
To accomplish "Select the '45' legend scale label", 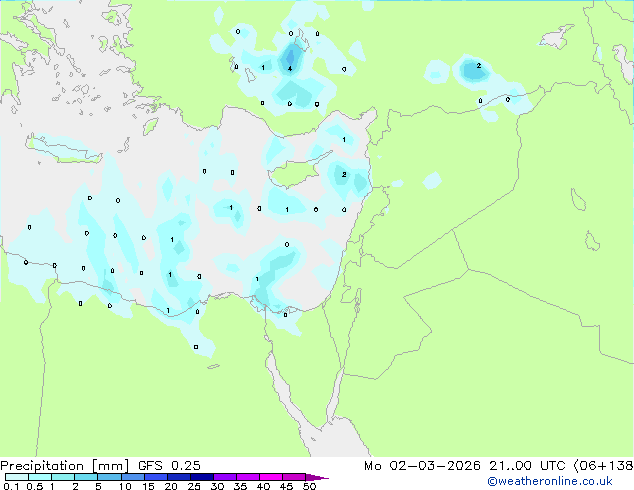I will click(x=286, y=486).
